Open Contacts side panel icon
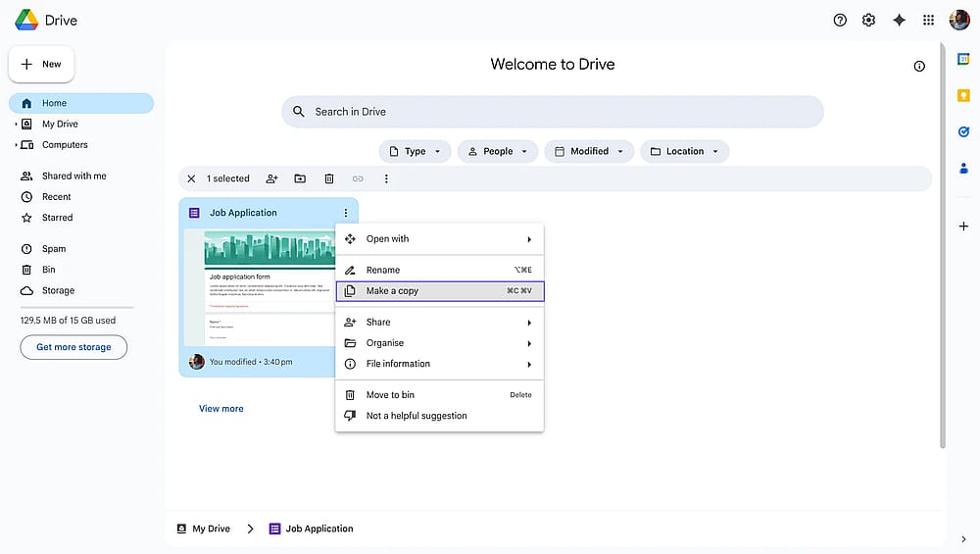Viewport: 980px width, 554px height. [x=963, y=169]
